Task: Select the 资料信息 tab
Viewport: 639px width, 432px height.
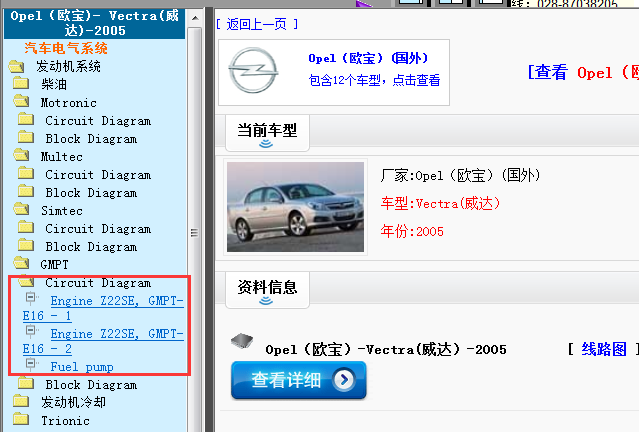Action: point(267,290)
